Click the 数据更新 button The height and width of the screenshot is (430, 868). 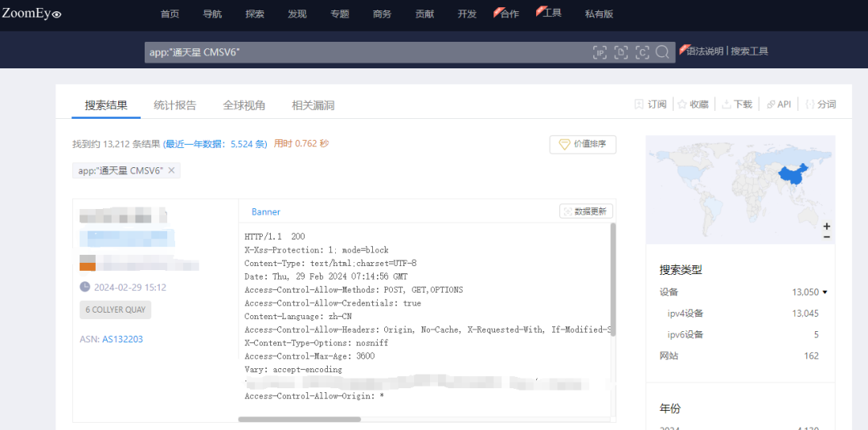pyautogui.click(x=586, y=211)
